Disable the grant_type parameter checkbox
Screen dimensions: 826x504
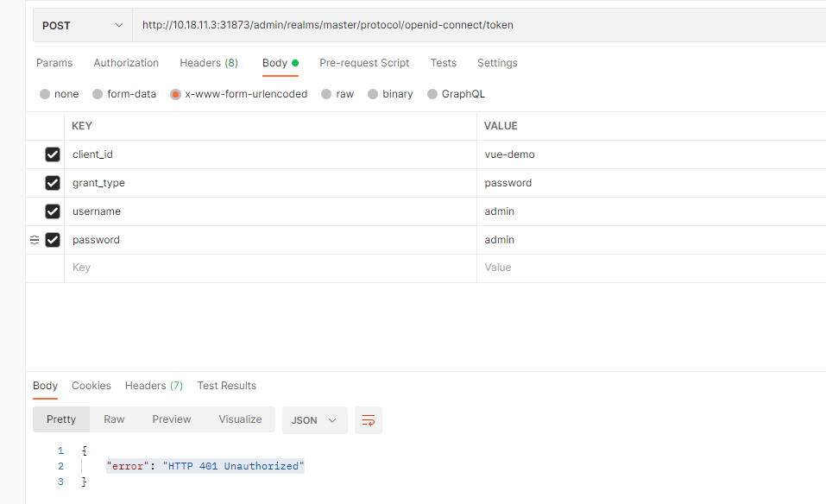pos(52,182)
